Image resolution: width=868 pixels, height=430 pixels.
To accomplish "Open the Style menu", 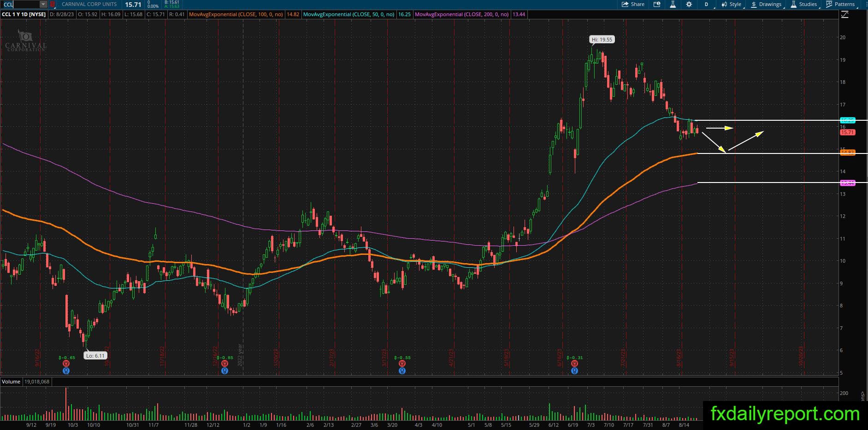I will click(731, 5).
